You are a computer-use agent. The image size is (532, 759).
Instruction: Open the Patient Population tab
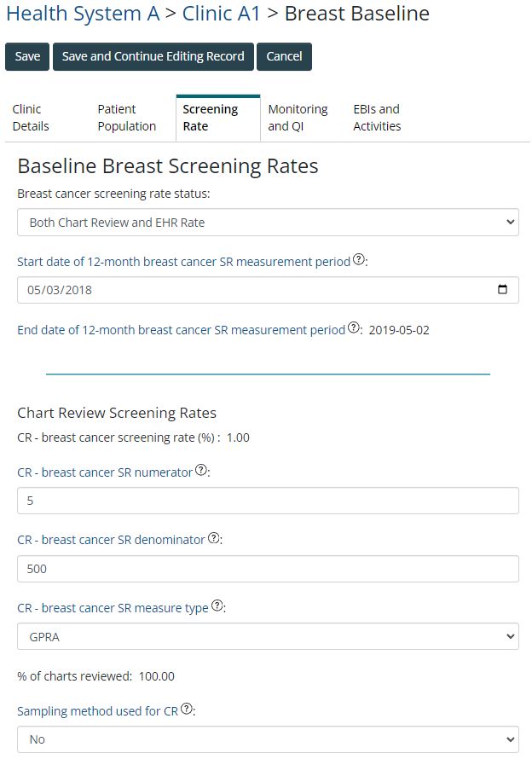tap(126, 118)
